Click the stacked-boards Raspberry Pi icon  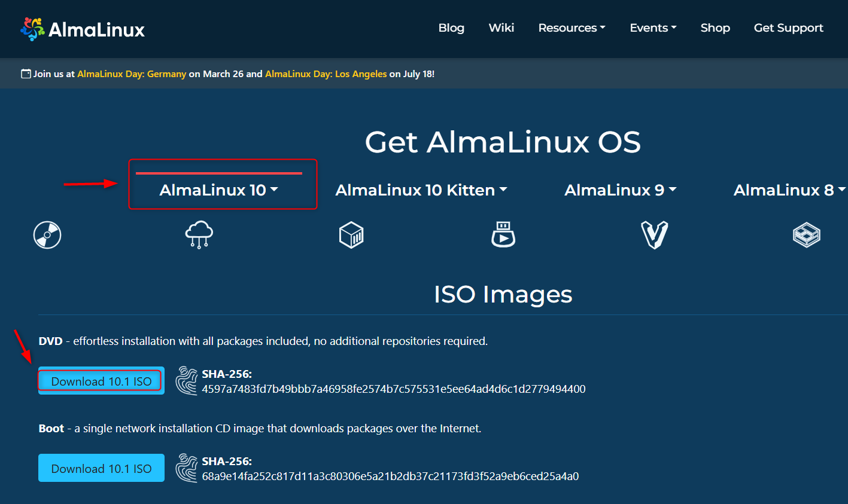coord(806,234)
